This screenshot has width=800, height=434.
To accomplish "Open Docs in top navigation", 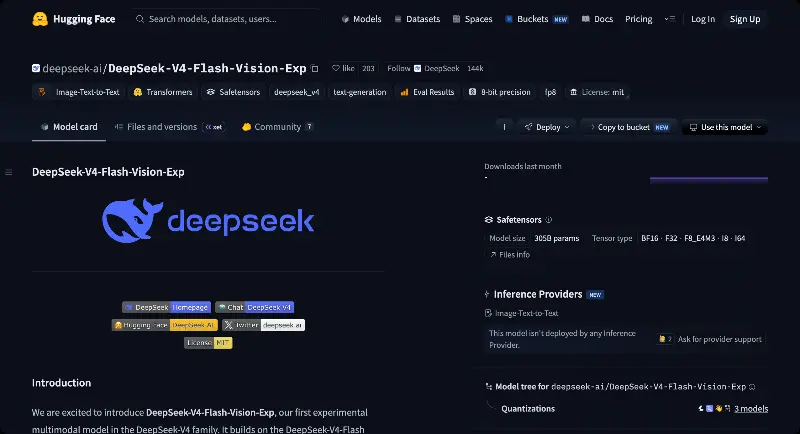I will pyautogui.click(x=597, y=19).
